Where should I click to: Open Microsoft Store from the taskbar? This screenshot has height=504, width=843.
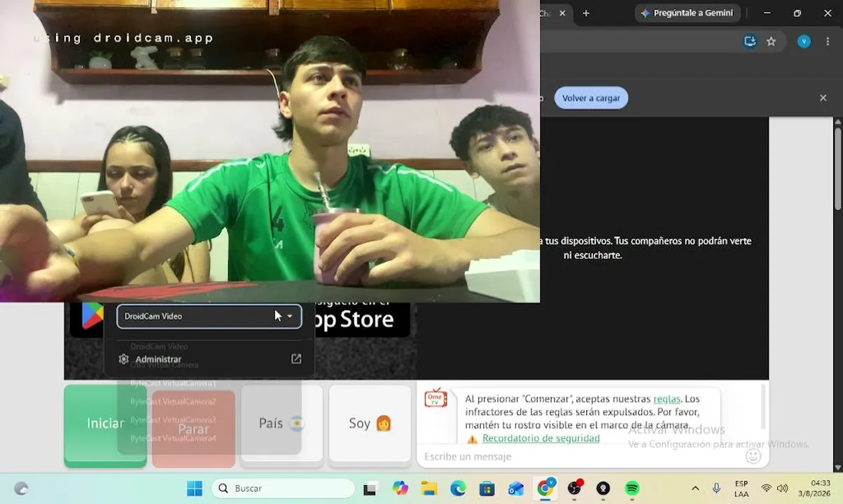(487, 489)
